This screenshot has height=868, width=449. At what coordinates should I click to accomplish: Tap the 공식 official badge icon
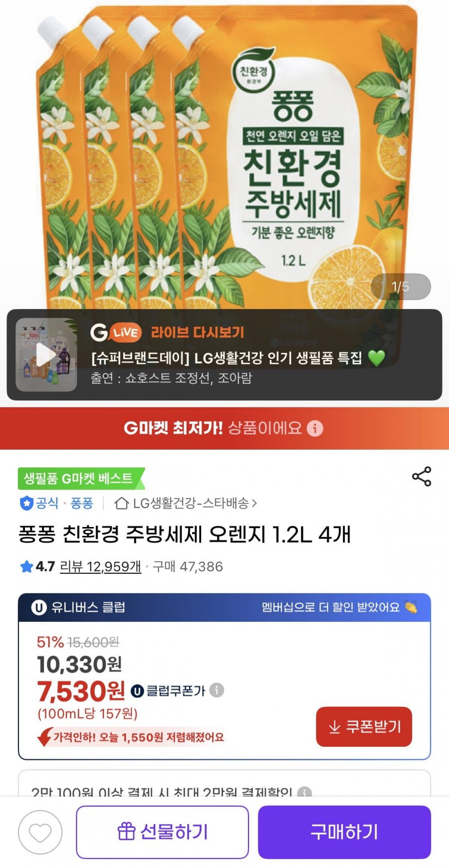coord(26,504)
